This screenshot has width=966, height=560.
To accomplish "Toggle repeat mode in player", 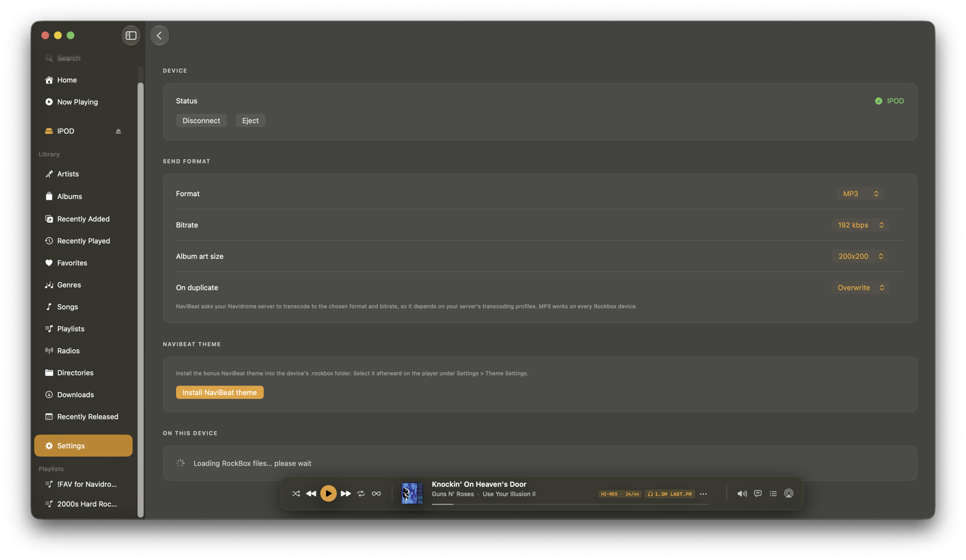I will pyautogui.click(x=361, y=494).
